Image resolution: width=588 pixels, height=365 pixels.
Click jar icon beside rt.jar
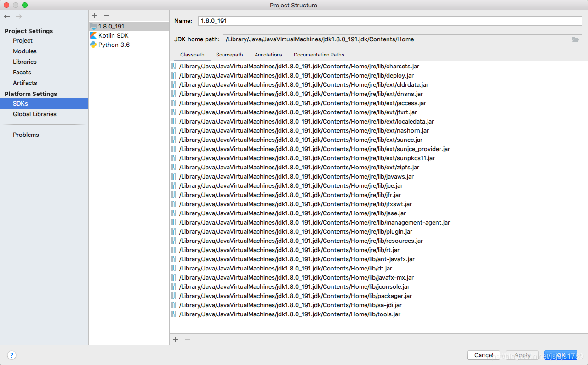point(174,250)
